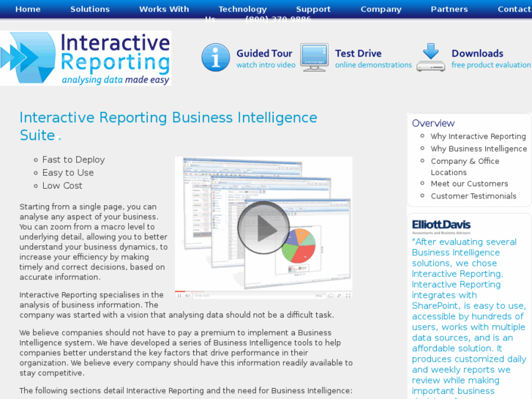Viewport: 532px width, 399px height.
Task: Click the 'Easy to Use' bullet
Action: click(x=68, y=173)
